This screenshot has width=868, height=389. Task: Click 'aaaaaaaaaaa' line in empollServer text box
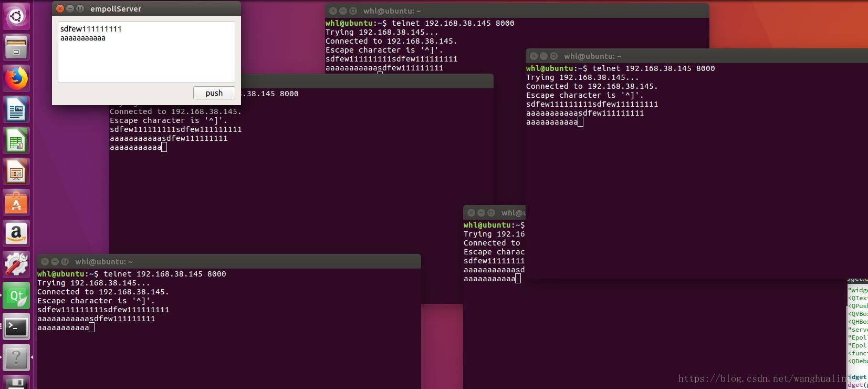[83, 38]
